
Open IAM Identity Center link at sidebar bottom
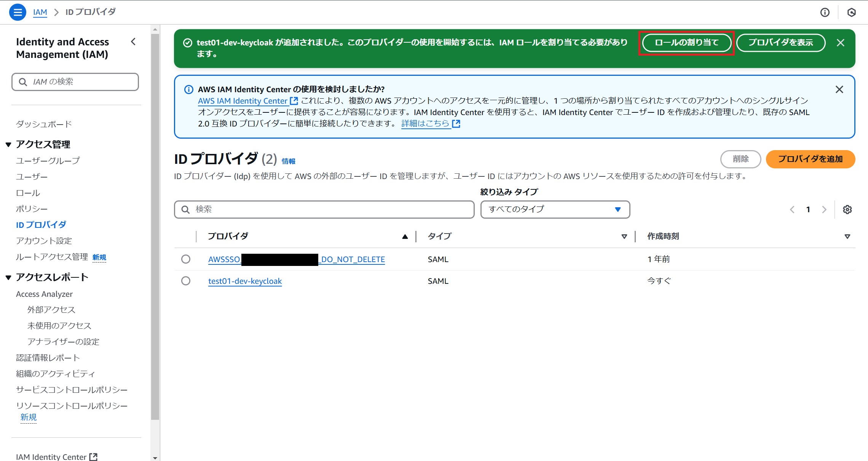click(x=52, y=456)
